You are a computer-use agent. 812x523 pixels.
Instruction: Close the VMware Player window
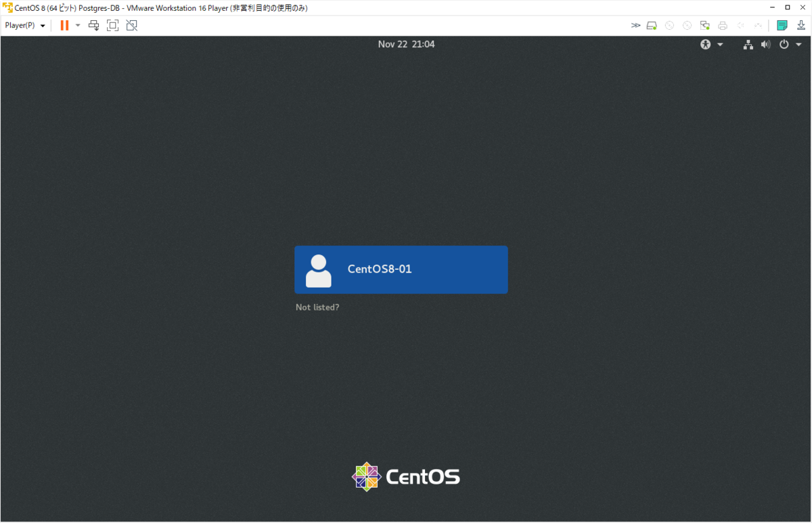803,7
